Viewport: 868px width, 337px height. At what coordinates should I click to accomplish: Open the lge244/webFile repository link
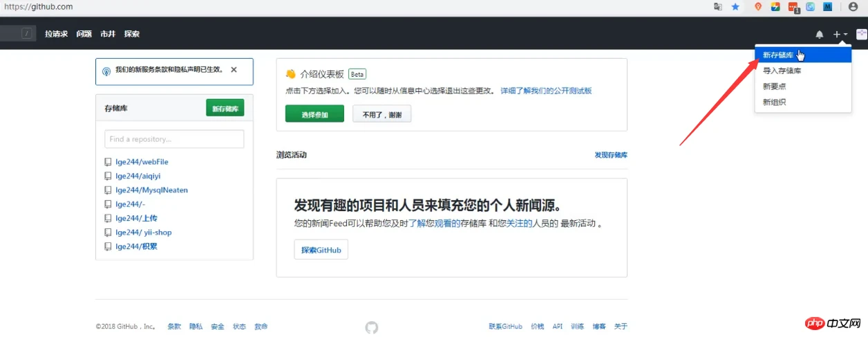pyautogui.click(x=142, y=162)
